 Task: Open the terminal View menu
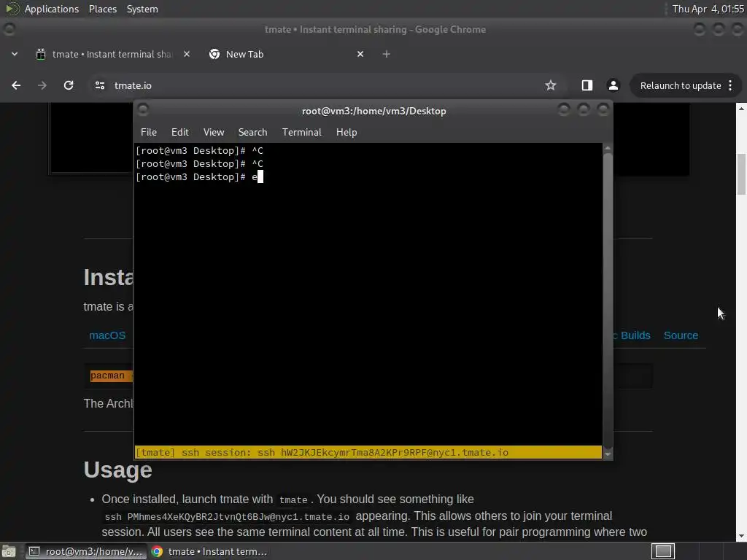coord(214,133)
